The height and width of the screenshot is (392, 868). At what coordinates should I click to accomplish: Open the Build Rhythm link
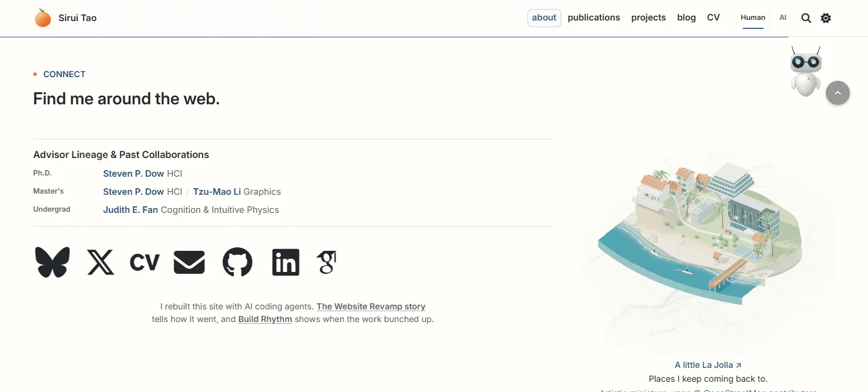coord(265,319)
